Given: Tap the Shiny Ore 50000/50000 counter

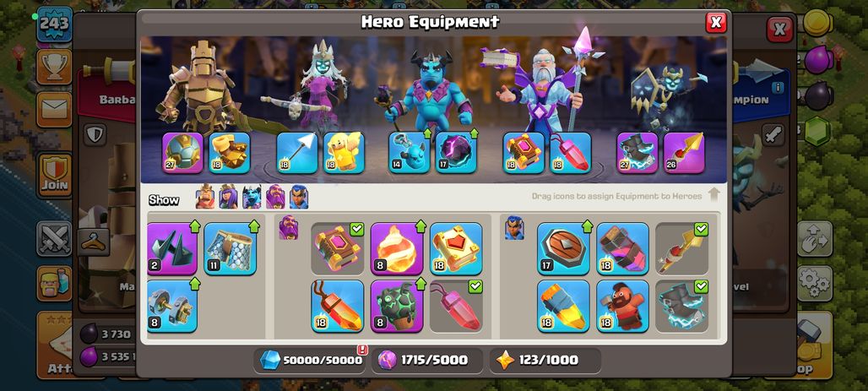Looking at the screenshot, I should pyautogui.click(x=311, y=360).
